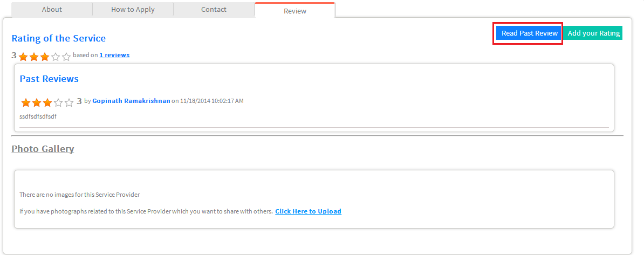The height and width of the screenshot is (255, 644).
Task: Click the fifth empty star of overall rating
Action: (66, 57)
